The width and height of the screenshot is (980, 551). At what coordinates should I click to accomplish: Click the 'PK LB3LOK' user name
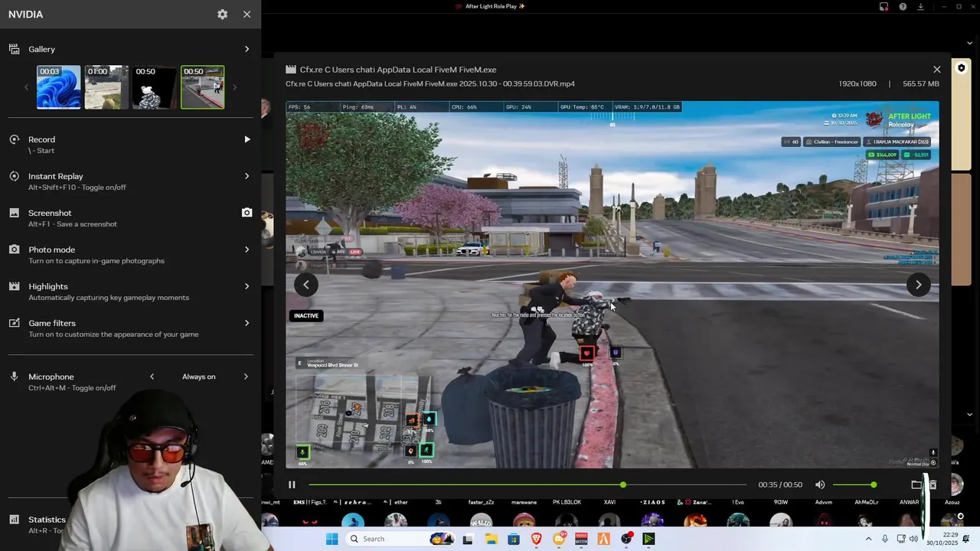click(x=567, y=502)
